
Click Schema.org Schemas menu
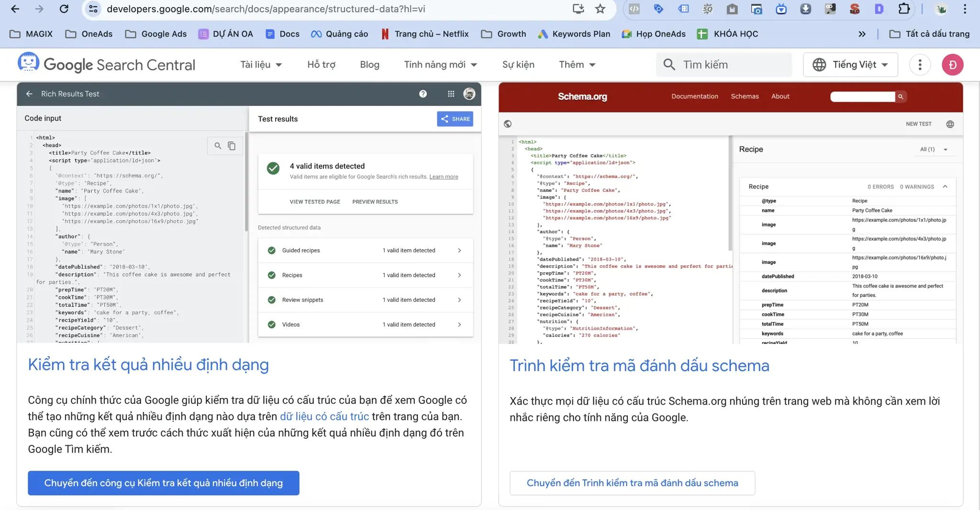tap(745, 96)
